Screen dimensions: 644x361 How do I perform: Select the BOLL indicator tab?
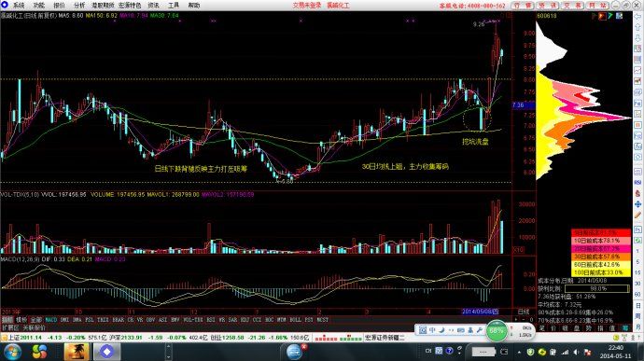click(x=295, y=320)
